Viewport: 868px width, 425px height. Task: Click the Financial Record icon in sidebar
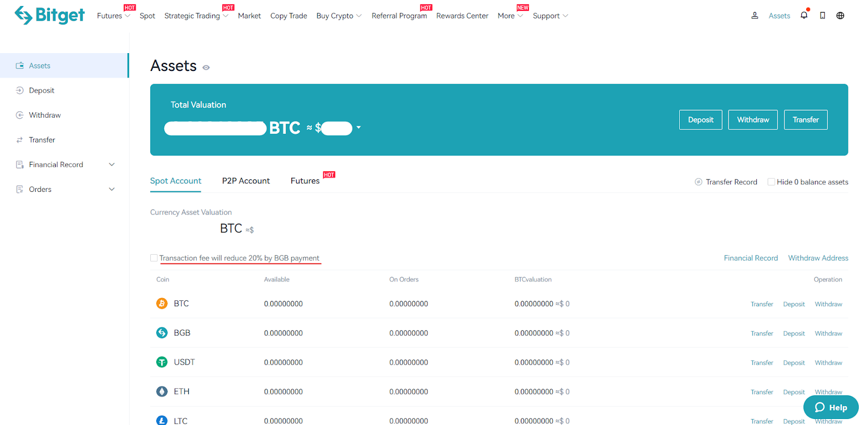[x=20, y=164]
